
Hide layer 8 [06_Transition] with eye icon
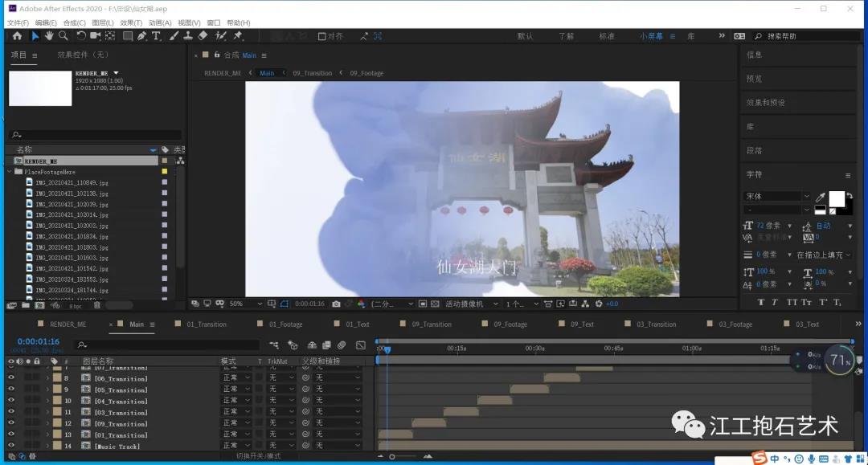click(x=11, y=377)
